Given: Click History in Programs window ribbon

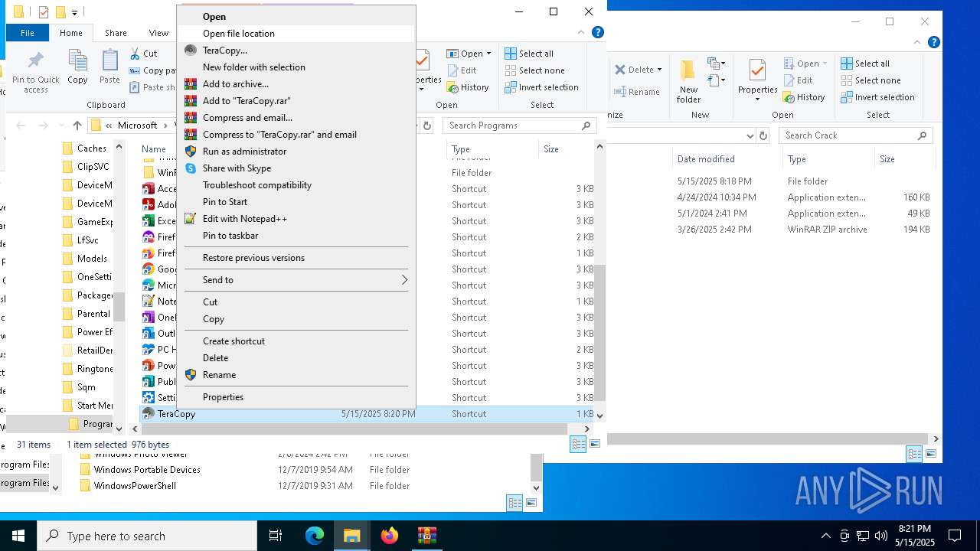Looking at the screenshot, I should click(x=468, y=87).
